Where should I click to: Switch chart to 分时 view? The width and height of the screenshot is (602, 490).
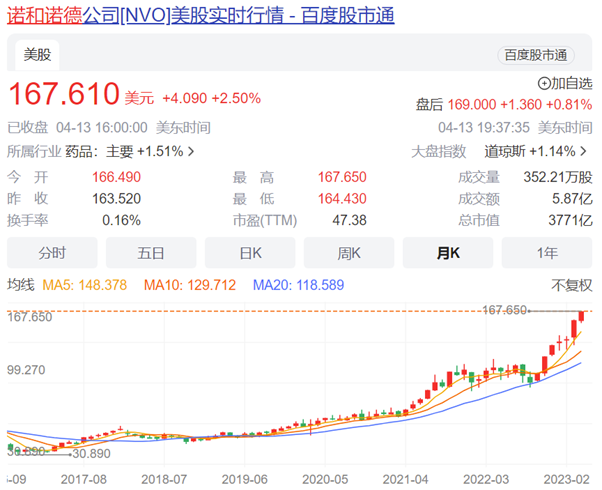point(52,253)
